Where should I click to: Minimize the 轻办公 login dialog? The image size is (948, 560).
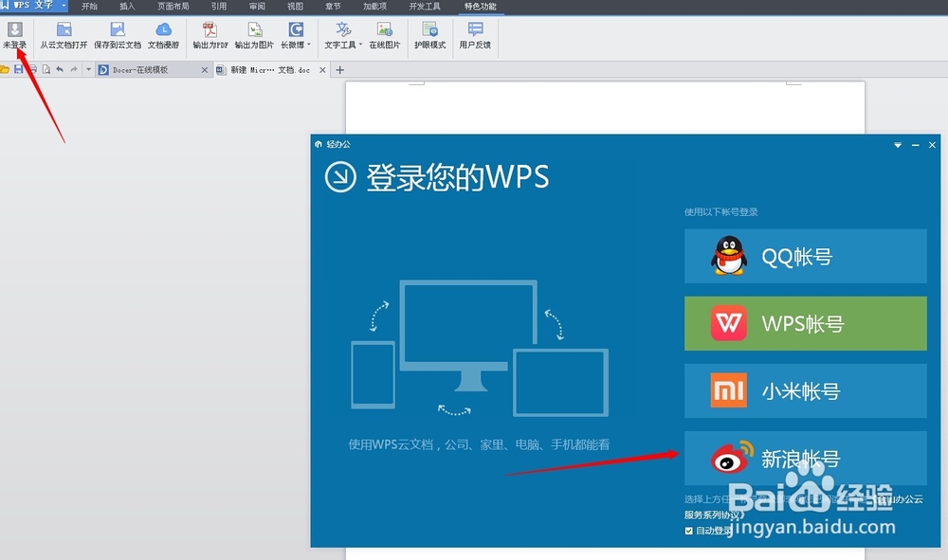[916, 145]
